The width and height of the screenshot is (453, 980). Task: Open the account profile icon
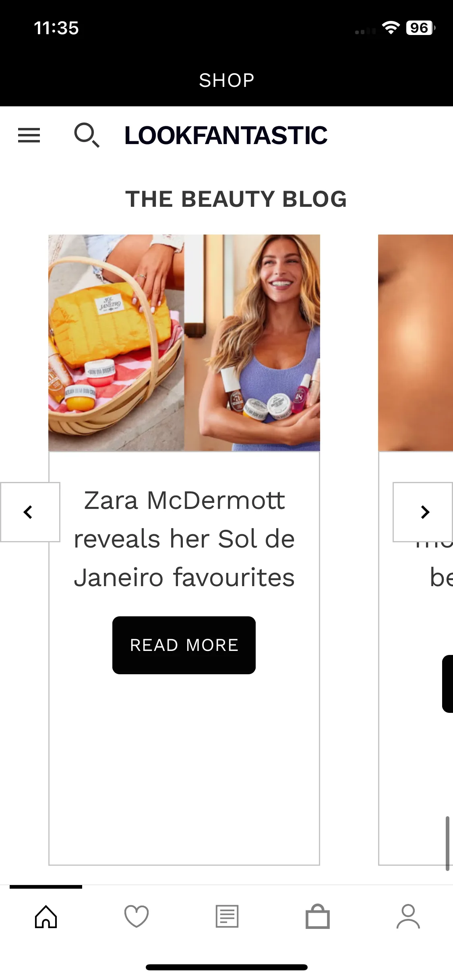coord(408,917)
